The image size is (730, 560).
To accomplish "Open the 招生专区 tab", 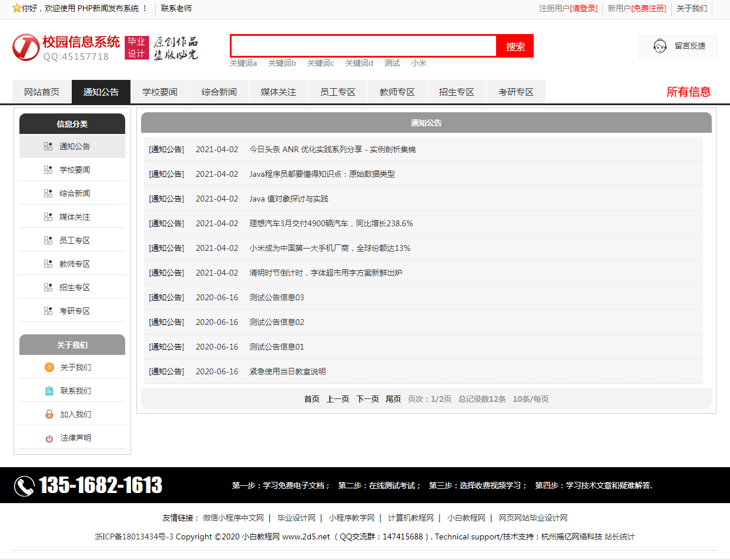I will click(457, 92).
